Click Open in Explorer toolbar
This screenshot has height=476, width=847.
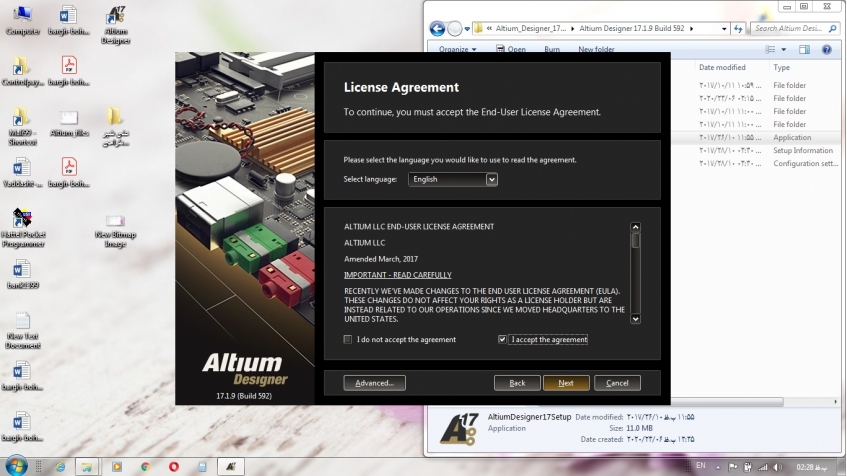point(510,49)
